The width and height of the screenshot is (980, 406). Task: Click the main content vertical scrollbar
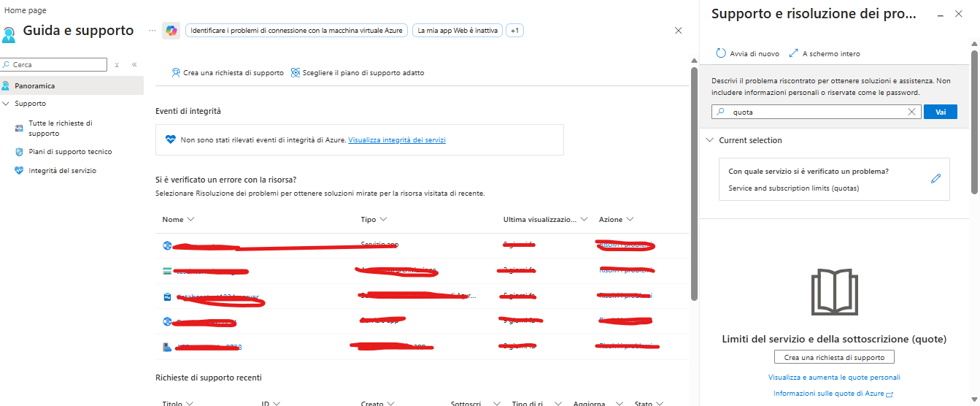[x=694, y=183]
